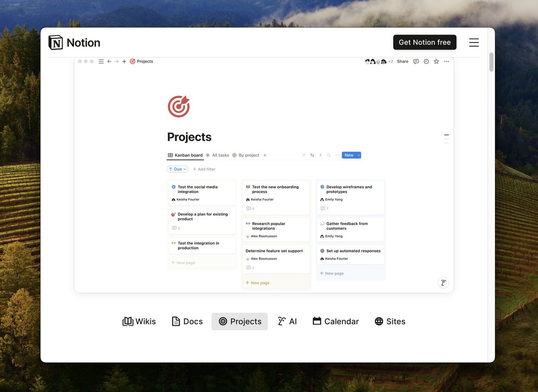This screenshot has height=392, width=538.
Task: Switch to the All tasks view
Action: tap(217, 155)
